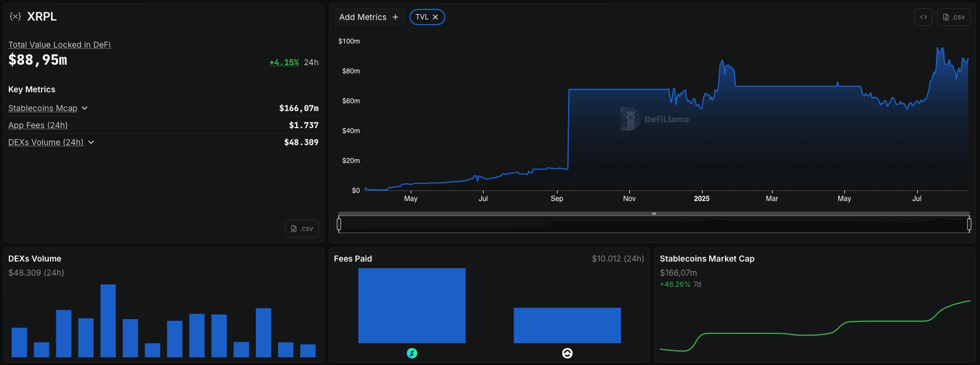Click the smaller bar in Fees Paid chart
The height and width of the screenshot is (365, 980).
pos(567,326)
